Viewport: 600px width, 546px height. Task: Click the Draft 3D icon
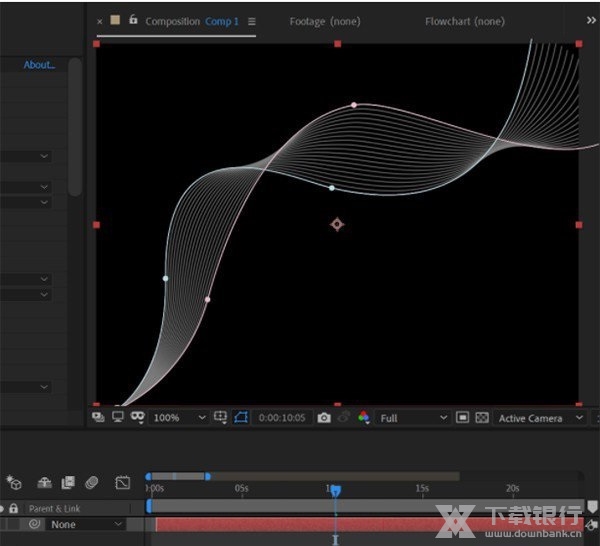coord(14,483)
